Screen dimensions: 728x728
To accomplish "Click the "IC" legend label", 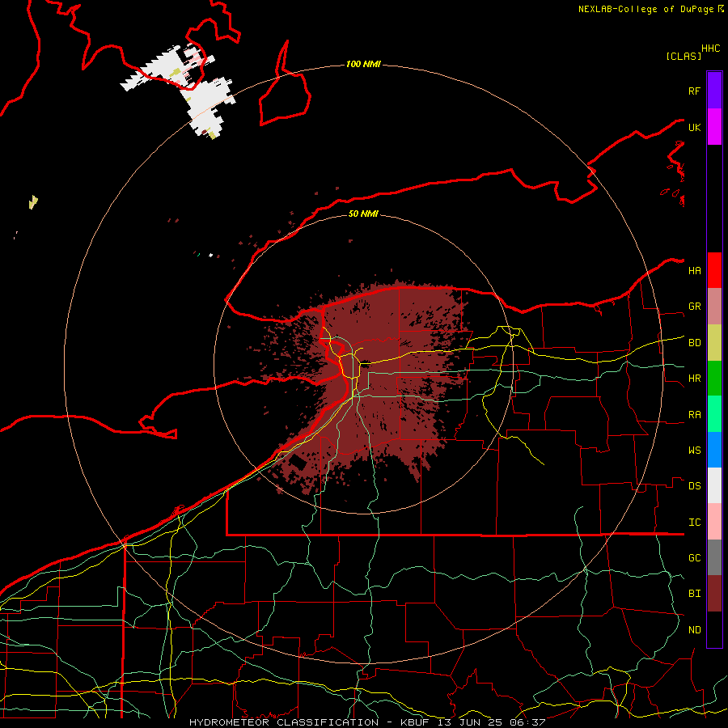I will point(694,523).
